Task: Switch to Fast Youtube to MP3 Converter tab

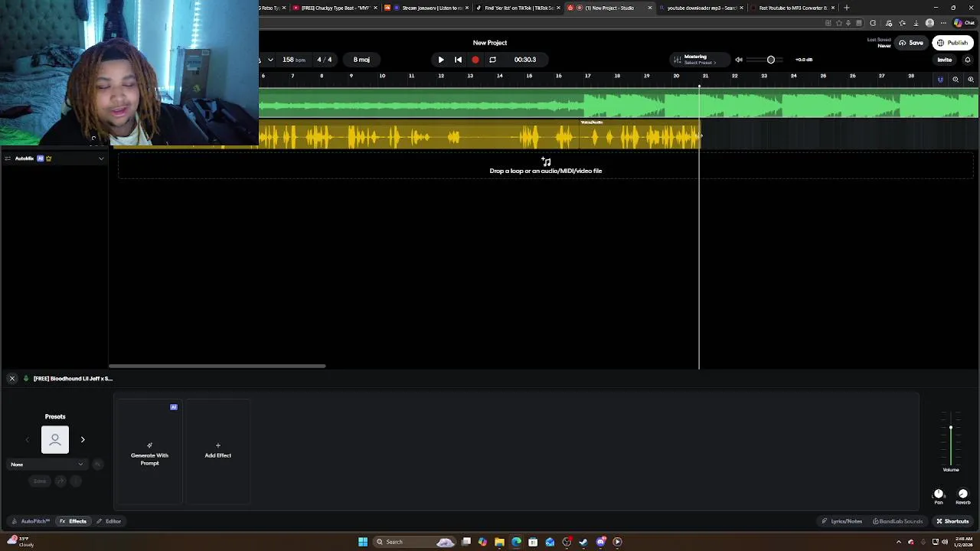Action: (x=792, y=8)
